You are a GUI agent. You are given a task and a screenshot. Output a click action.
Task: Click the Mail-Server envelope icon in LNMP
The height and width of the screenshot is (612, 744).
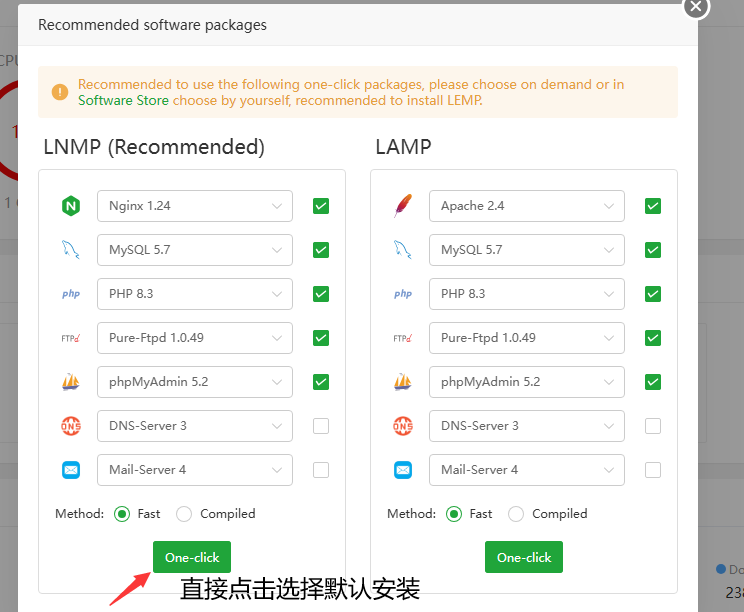tap(71, 470)
